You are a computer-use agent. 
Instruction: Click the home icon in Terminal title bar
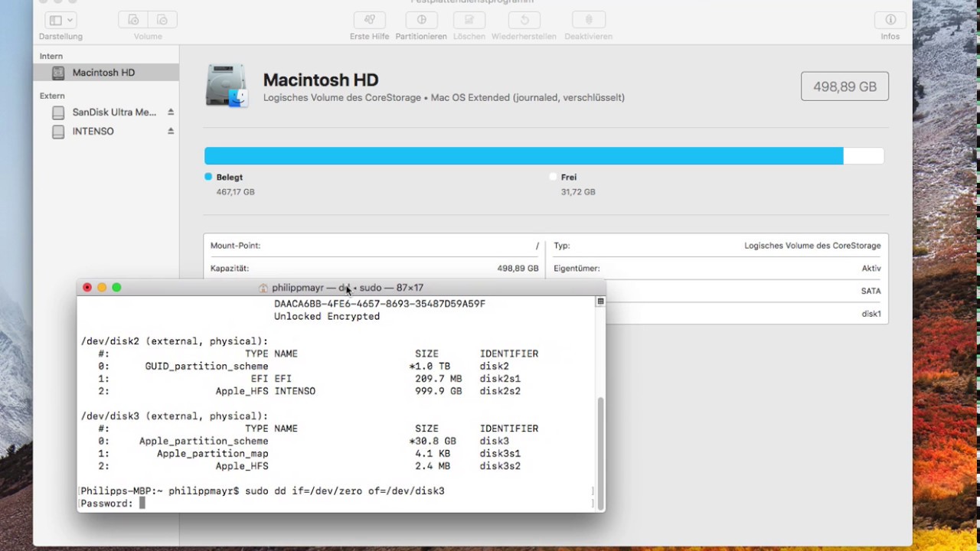pos(263,288)
